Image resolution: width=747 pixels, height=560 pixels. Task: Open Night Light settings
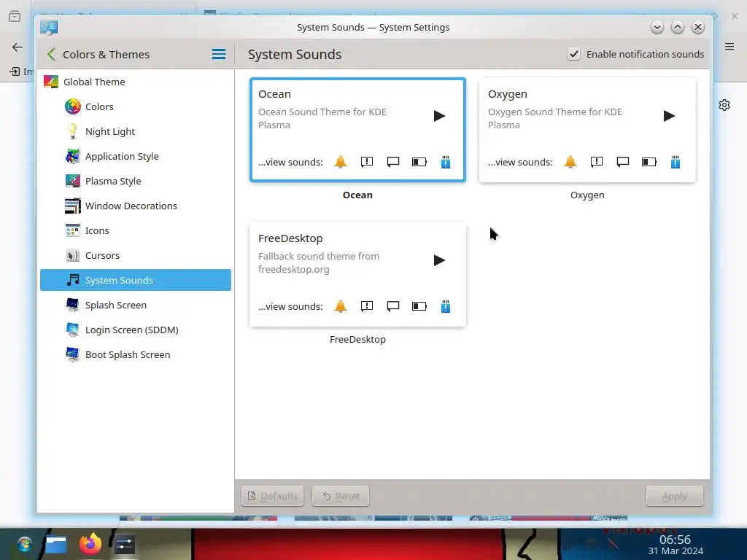135,131
